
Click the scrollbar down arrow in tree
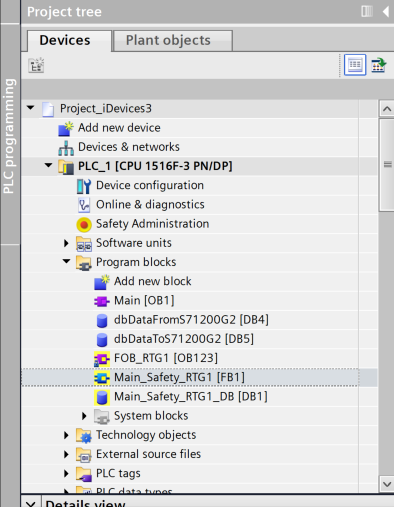(387, 484)
